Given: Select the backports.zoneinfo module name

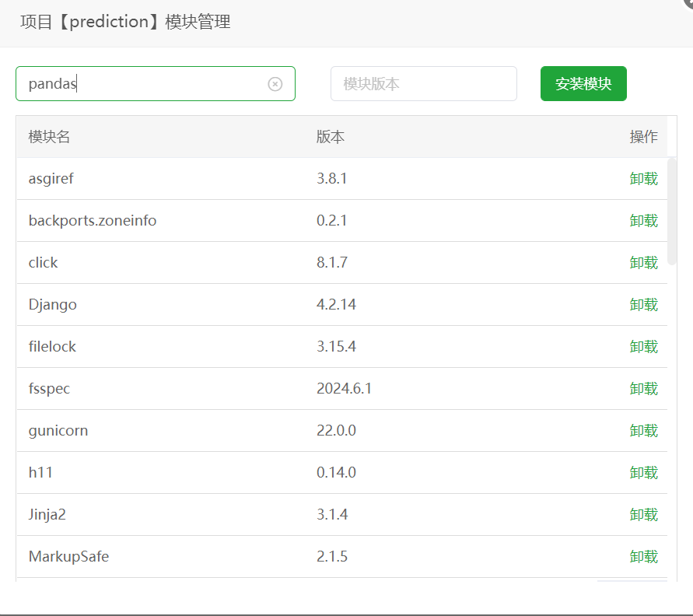Looking at the screenshot, I should (93, 221).
